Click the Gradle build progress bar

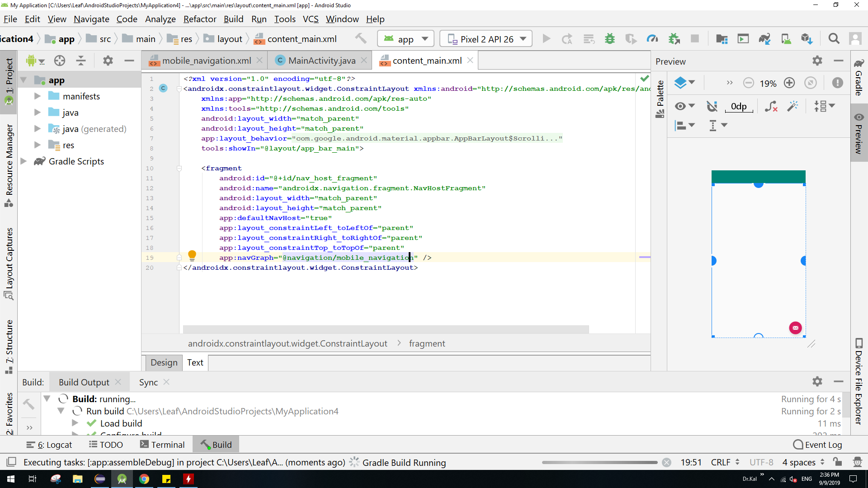pyautogui.click(x=599, y=462)
